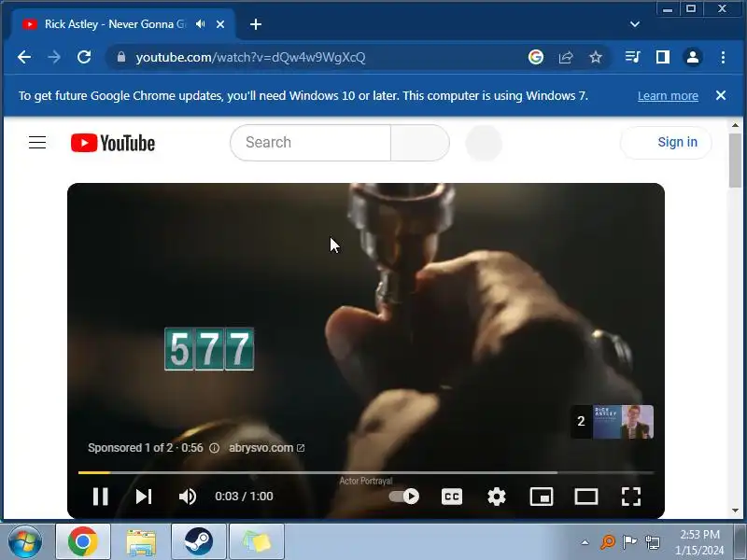Viewport: 747px width, 560px height.
Task: Open Windows Explorer from taskbar
Action: (141, 541)
